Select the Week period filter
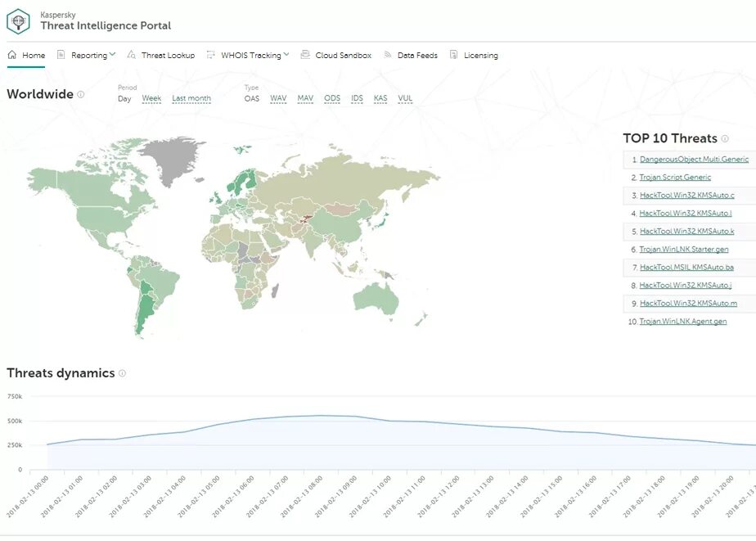Viewport: 756px width, 541px height. click(151, 98)
